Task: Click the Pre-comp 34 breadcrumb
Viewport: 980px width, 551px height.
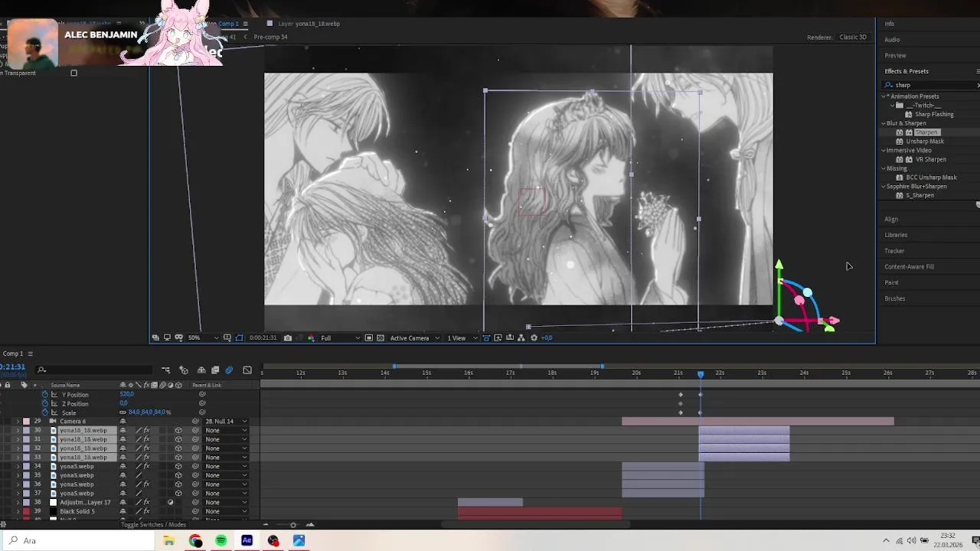Action: tap(270, 37)
